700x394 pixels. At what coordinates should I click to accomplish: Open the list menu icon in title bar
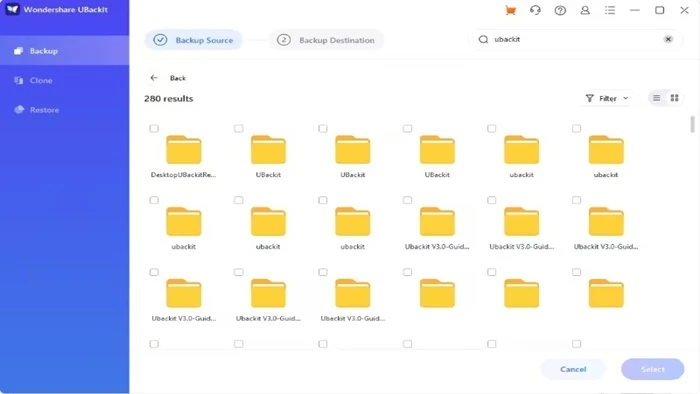pyautogui.click(x=610, y=10)
